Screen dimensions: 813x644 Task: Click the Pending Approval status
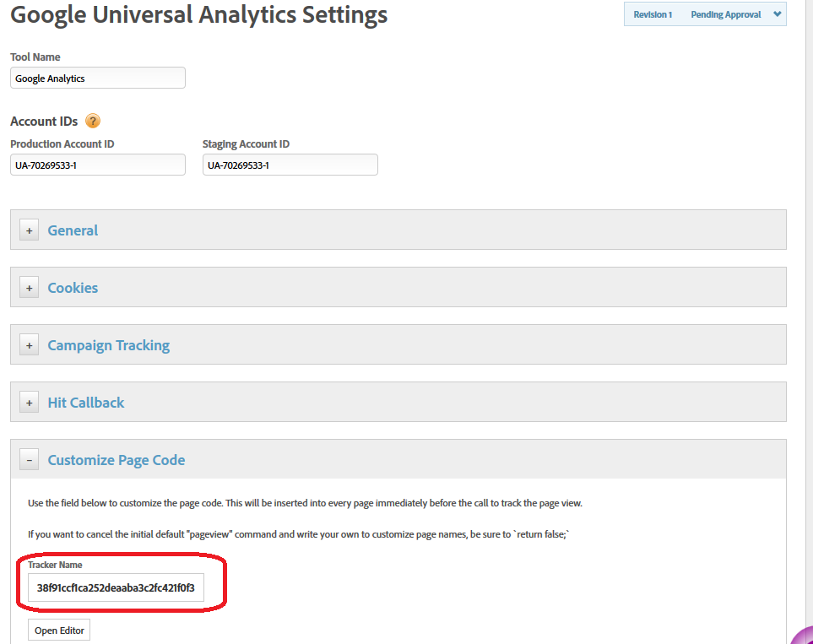(725, 14)
